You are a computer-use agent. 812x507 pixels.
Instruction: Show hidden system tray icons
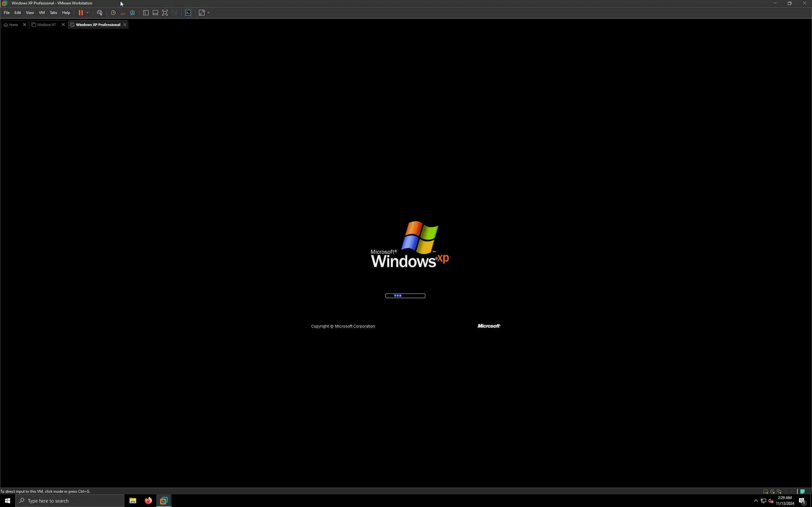(x=756, y=501)
